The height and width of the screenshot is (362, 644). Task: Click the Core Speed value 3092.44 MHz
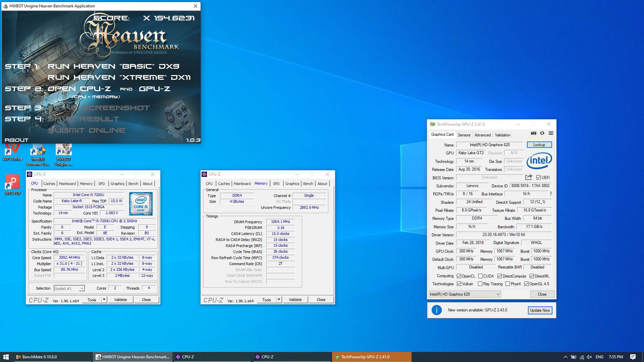(x=69, y=258)
